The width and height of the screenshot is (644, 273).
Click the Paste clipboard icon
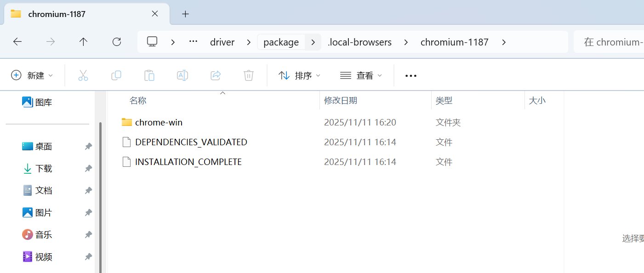[149, 75]
